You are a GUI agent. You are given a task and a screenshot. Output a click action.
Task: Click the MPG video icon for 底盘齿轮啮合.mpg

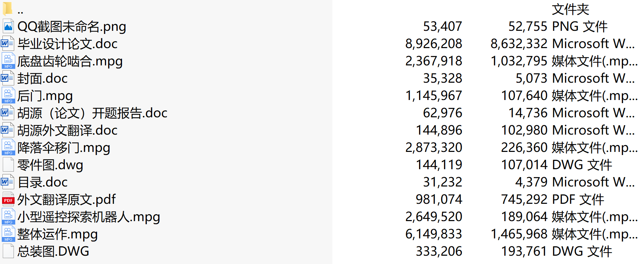(8, 61)
